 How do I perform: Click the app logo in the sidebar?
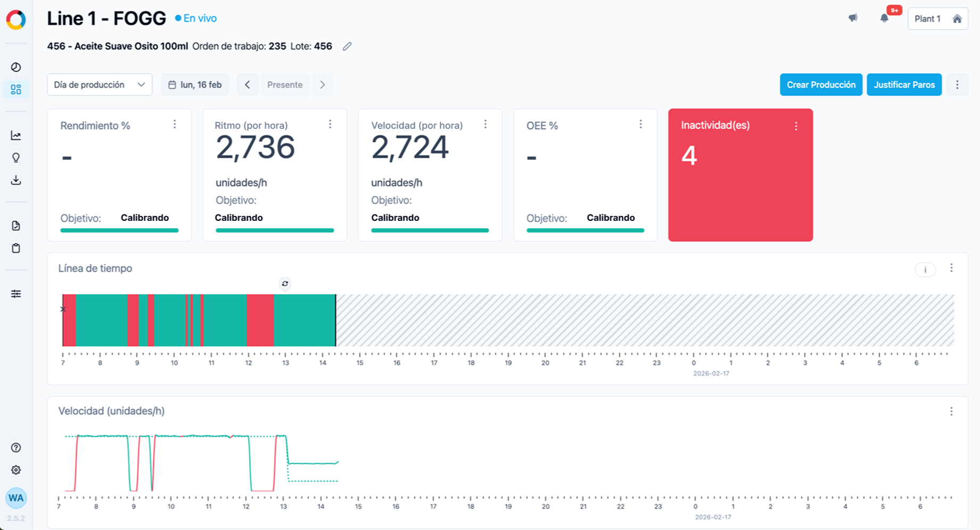tap(16, 20)
